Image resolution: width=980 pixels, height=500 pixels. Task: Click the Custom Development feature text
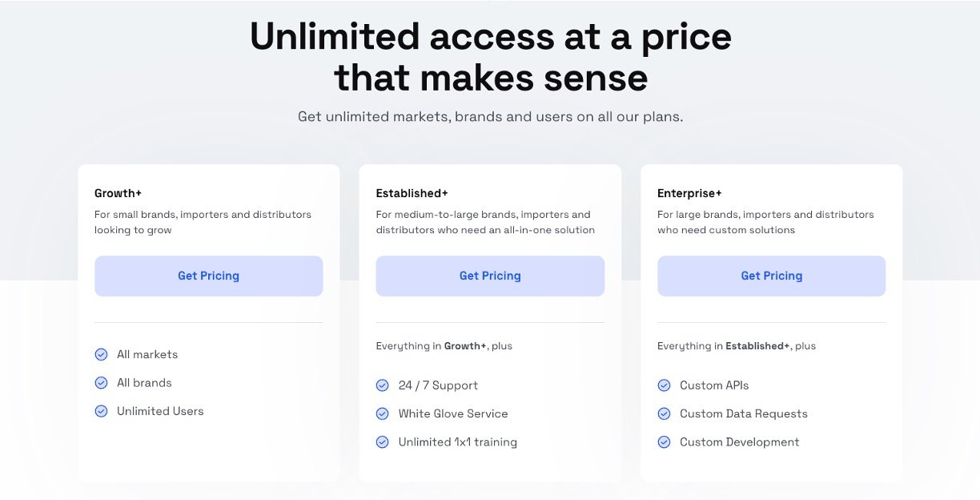pos(739,442)
